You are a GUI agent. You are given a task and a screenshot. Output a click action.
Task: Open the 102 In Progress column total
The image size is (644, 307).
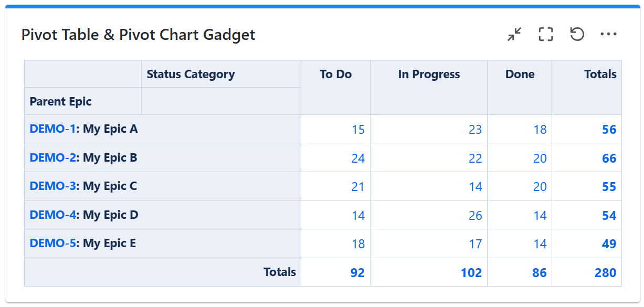[471, 273]
